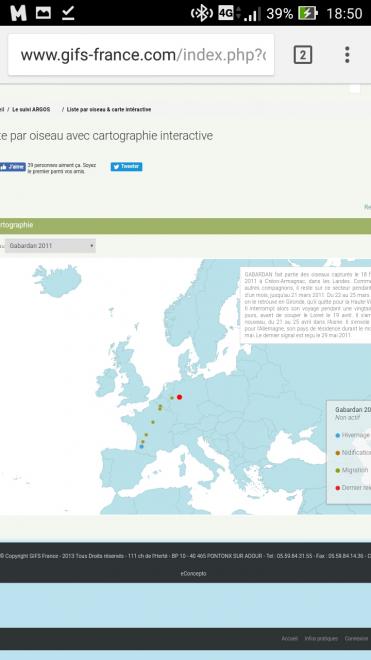
Task: Tap the Gmail notification icon in status bar
Action: coord(18,13)
